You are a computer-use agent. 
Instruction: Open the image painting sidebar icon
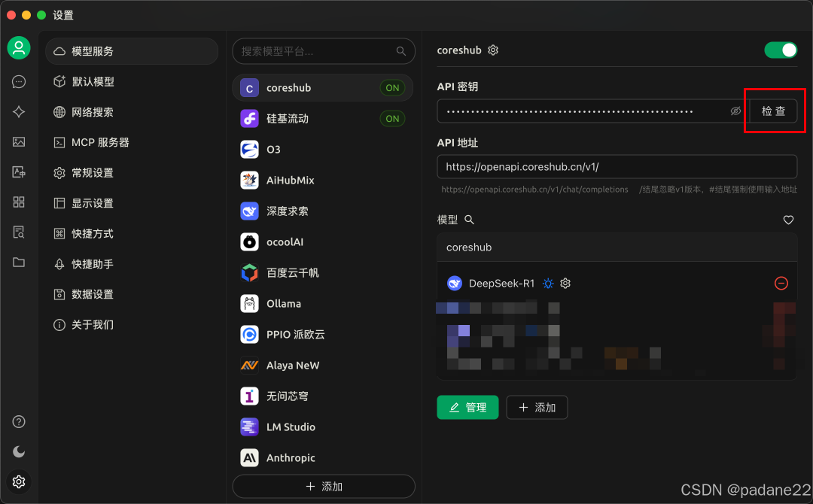point(19,142)
